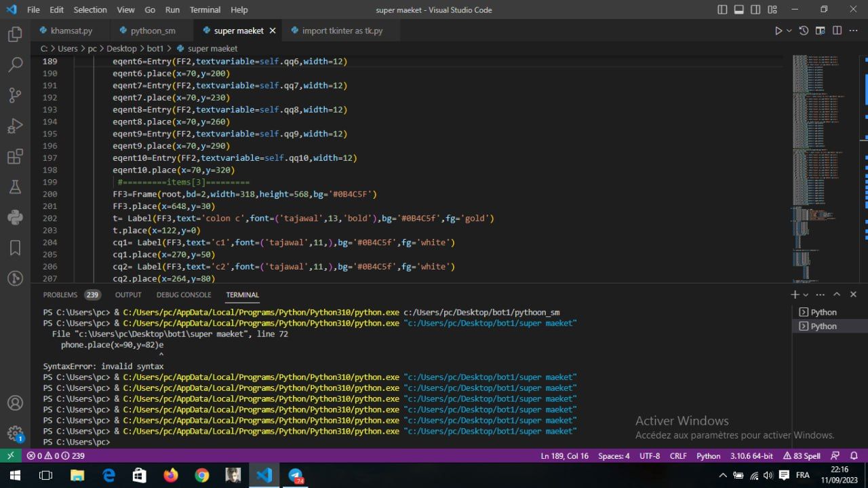Open the Search view icon
Image resolution: width=868 pixels, height=488 pixels.
pyautogui.click(x=15, y=64)
